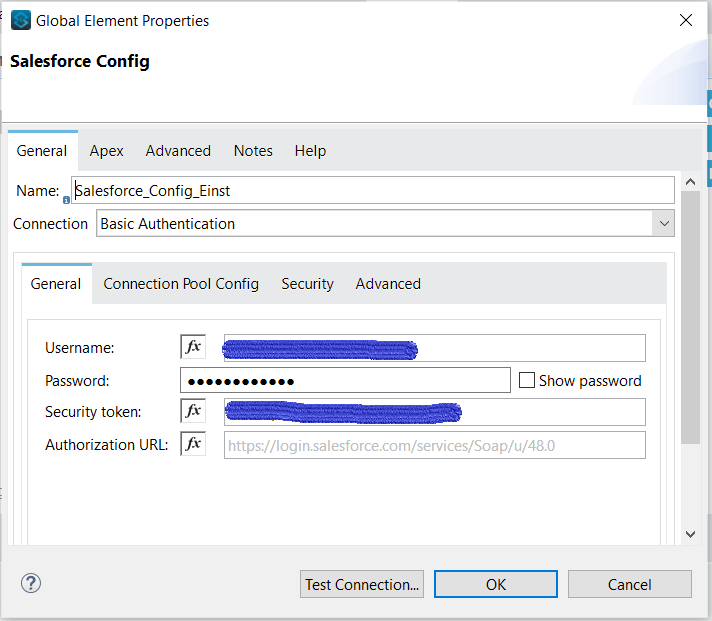712x621 pixels.
Task: Enable the Show password checkbox
Action: (527, 380)
